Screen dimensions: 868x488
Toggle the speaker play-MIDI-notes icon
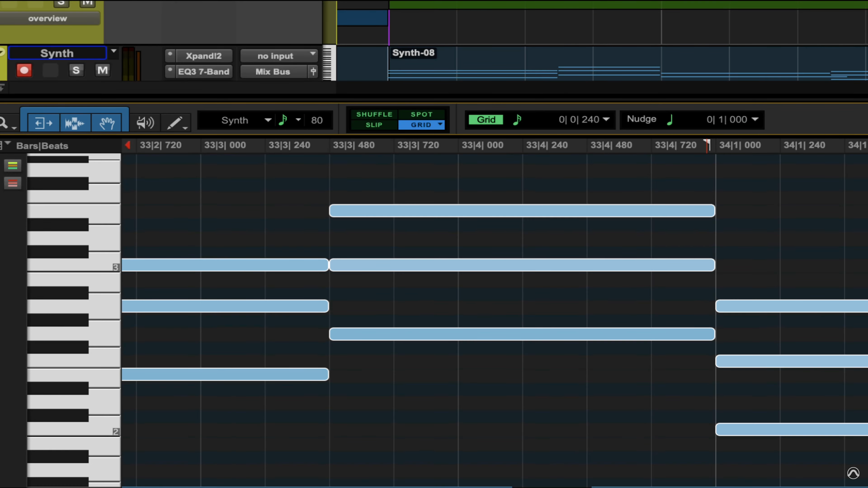pyautogui.click(x=145, y=123)
